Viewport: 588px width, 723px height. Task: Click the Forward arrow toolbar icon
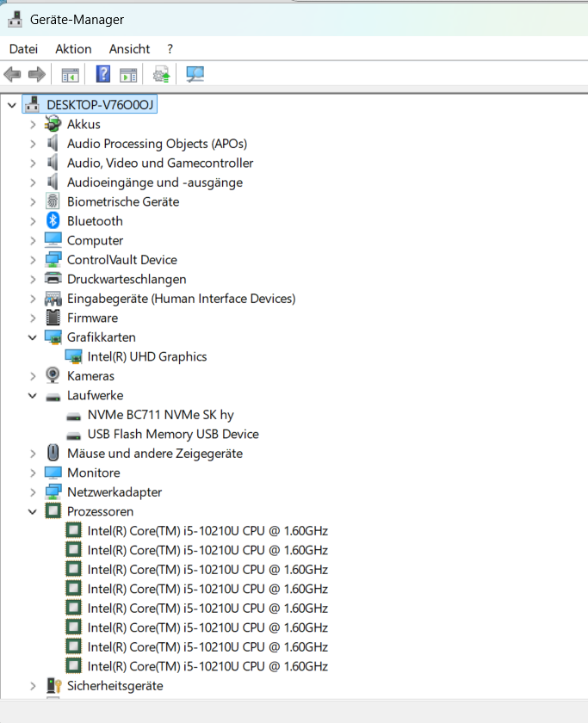pos(37,74)
